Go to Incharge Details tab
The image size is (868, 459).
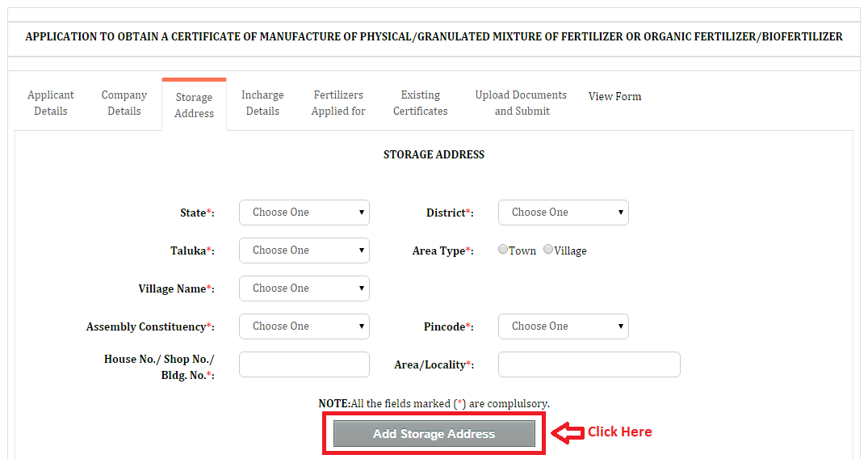pyautogui.click(x=262, y=103)
